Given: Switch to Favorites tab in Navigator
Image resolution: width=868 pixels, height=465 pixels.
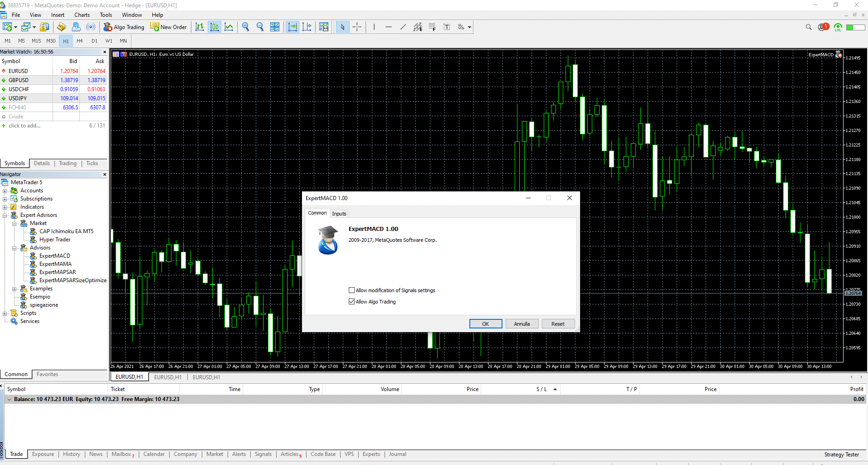Looking at the screenshot, I should coord(47,374).
